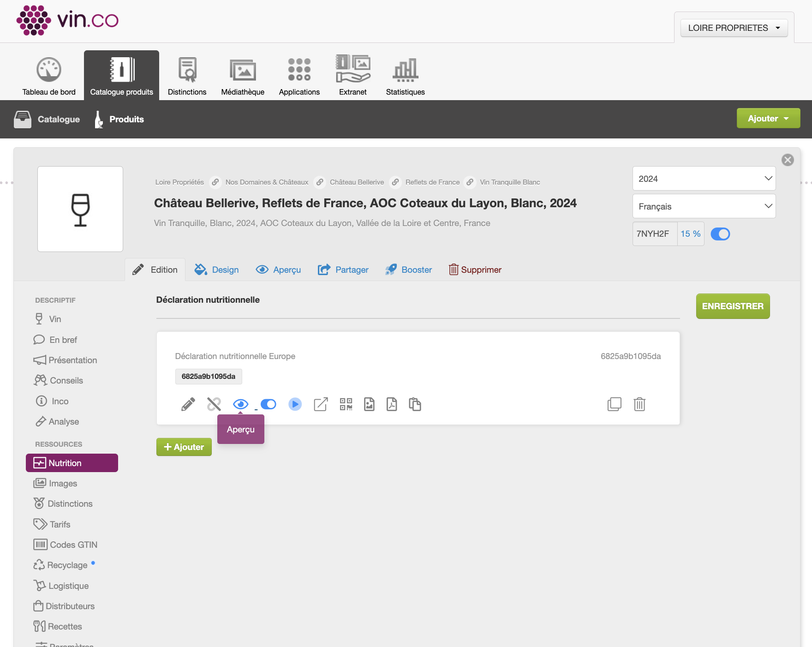Open the 2024 vintage dropdown
Viewport: 812px width, 647px height.
pos(704,179)
